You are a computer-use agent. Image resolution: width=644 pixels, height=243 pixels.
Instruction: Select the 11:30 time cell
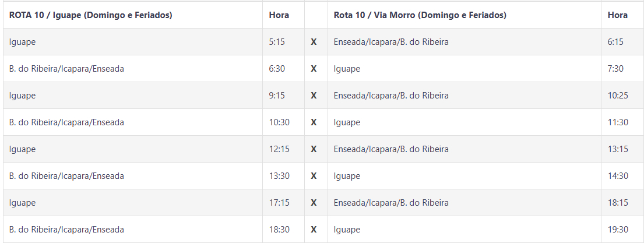pyautogui.click(x=618, y=122)
